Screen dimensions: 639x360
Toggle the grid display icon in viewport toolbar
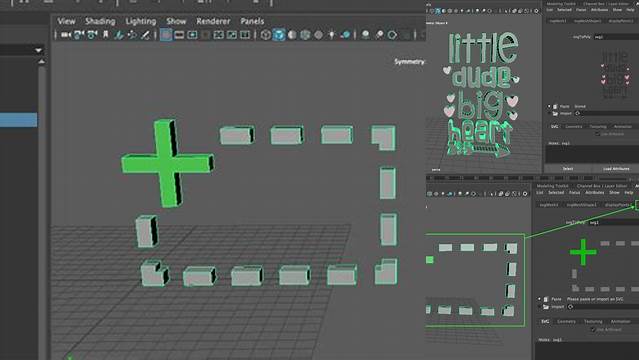[166, 35]
